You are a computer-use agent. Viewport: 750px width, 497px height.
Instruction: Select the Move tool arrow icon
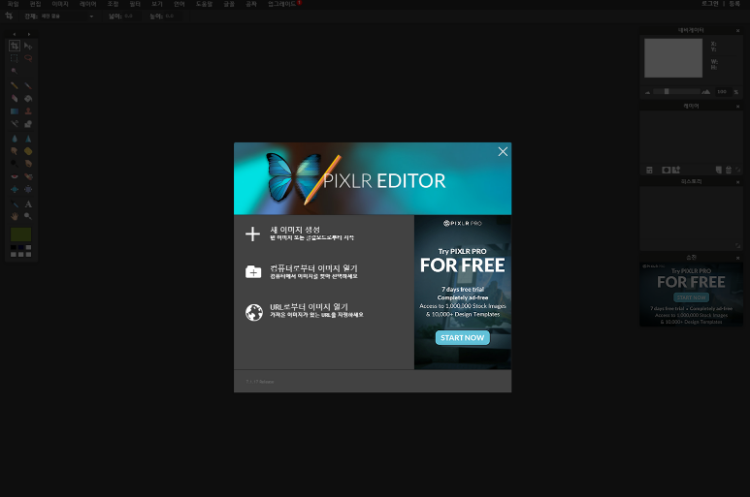pyautogui.click(x=28, y=46)
